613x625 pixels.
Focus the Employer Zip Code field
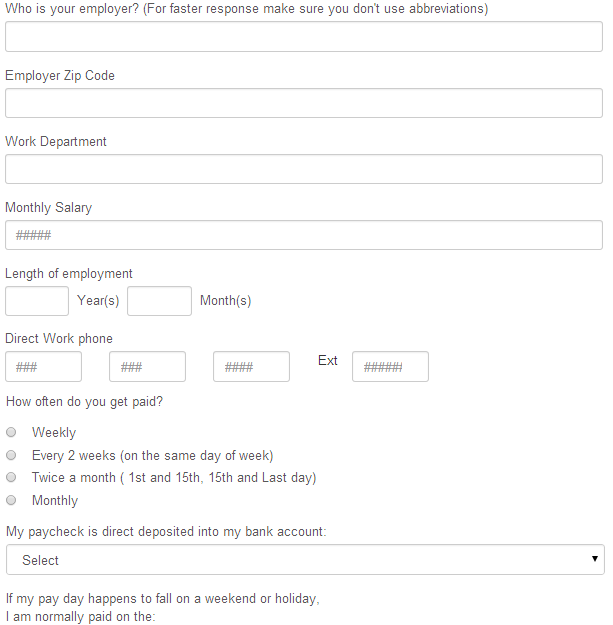click(x=304, y=103)
